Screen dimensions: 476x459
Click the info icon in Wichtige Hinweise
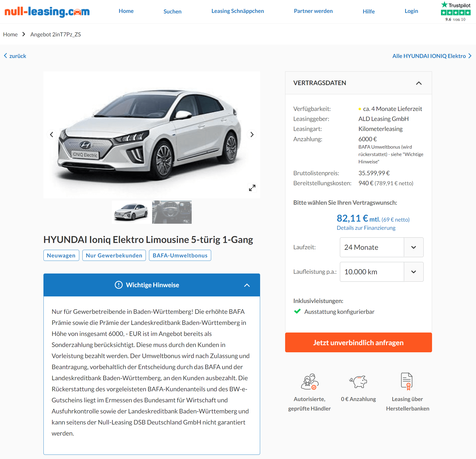[x=119, y=285]
